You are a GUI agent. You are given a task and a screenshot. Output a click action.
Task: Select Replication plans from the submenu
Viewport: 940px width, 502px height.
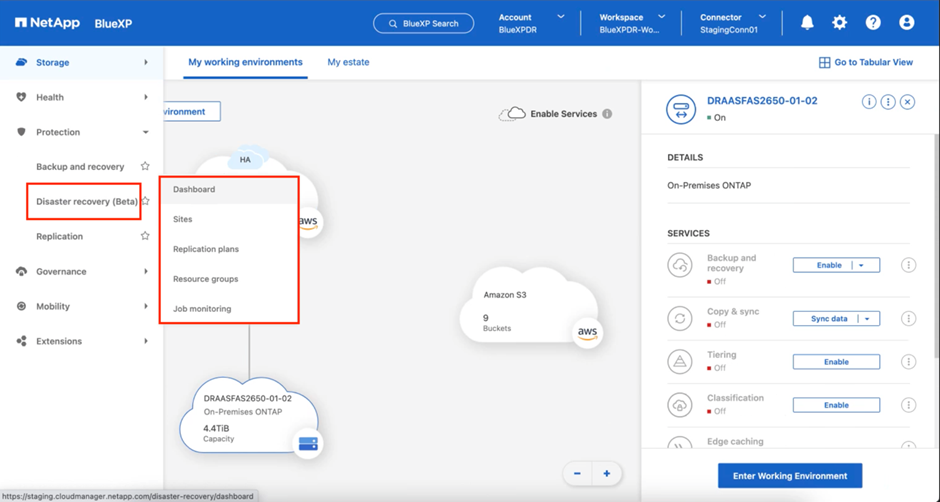coord(206,249)
